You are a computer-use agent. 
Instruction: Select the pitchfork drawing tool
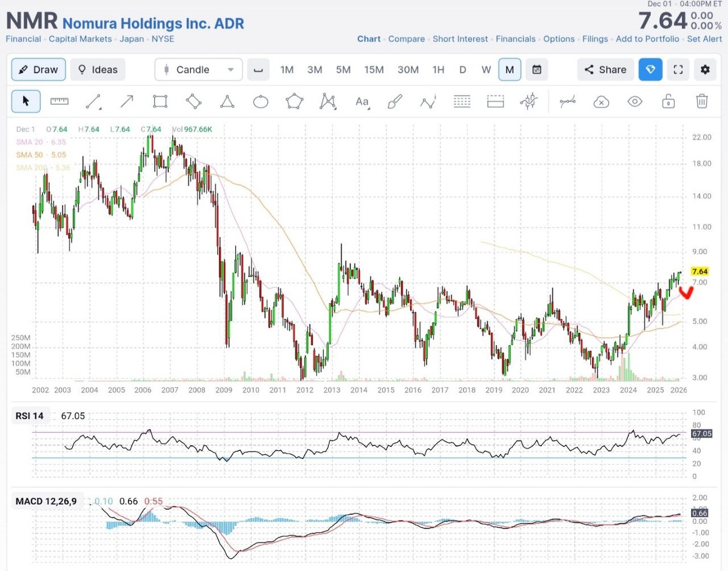(x=530, y=101)
